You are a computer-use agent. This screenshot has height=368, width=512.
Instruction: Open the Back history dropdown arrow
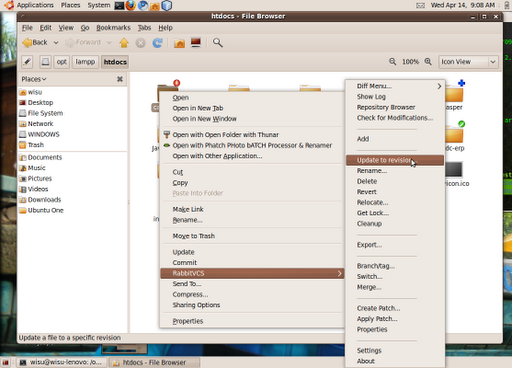(56, 43)
